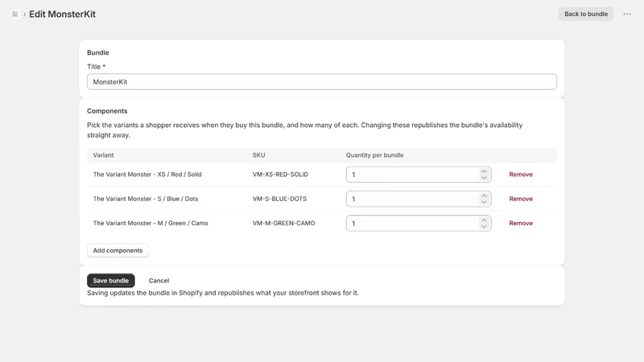This screenshot has height=362, width=644.
Task: Increase quantity for XS / Red / Solid
Action: pyautogui.click(x=485, y=171)
